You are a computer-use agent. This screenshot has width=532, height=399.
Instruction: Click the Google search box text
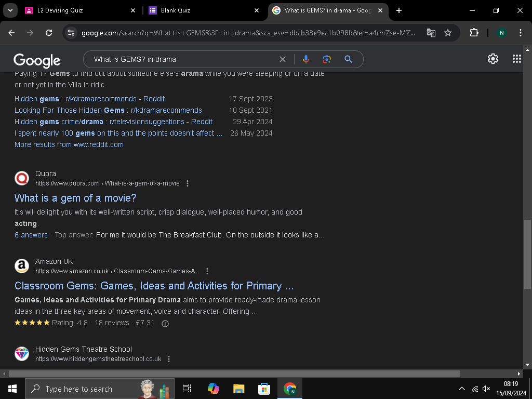coord(135,59)
